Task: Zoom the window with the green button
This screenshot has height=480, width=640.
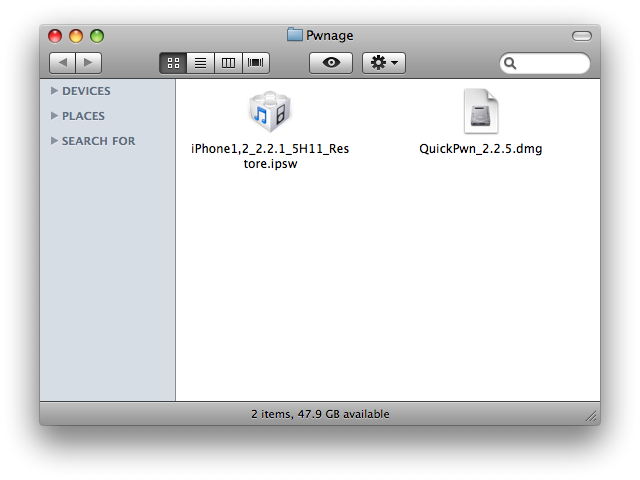Action: tap(97, 36)
